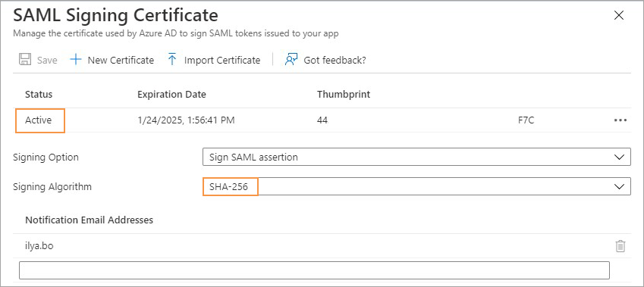This screenshot has height=287, width=644.
Task: Click the Save floppy disk icon
Action: point(25,60)
